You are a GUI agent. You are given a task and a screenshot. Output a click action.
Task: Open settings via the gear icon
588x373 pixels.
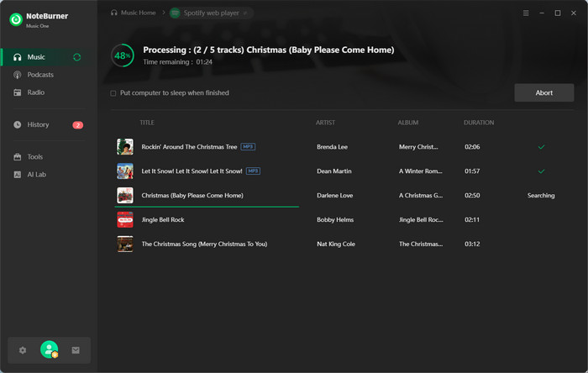[23, 350]
